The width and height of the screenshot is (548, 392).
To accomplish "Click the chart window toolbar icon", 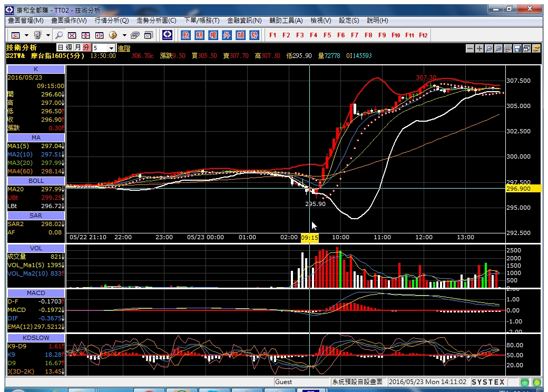I will 149,35.
